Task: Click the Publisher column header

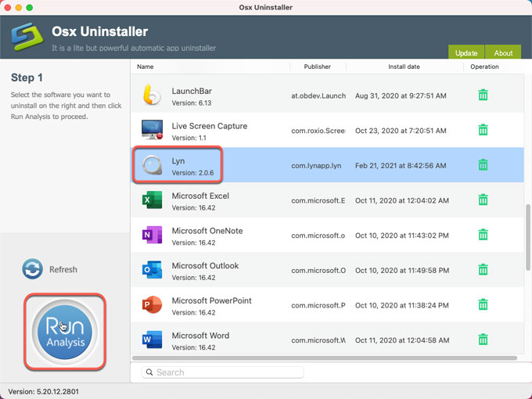Action: [317, 66]
